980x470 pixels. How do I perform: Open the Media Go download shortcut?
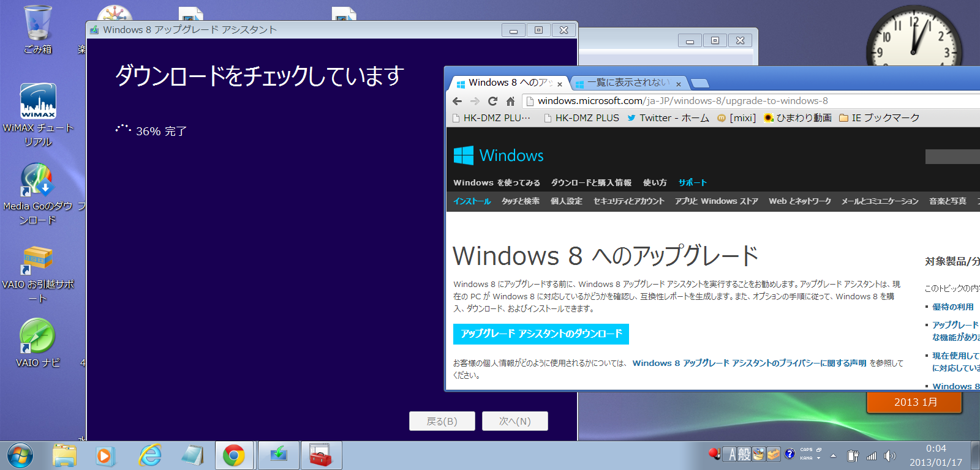click(37, 194)
